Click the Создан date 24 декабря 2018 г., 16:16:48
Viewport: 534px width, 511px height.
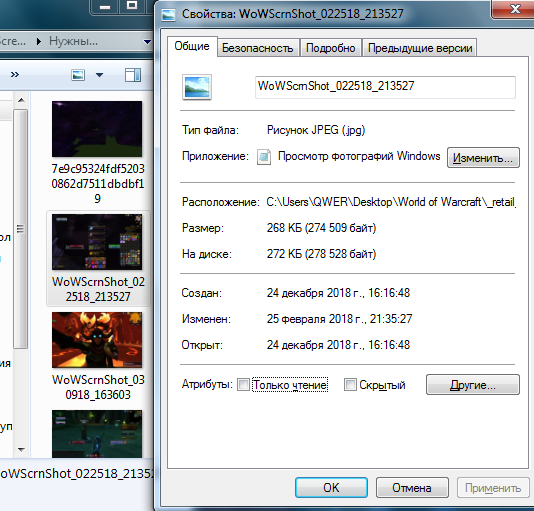click(338, 293)
